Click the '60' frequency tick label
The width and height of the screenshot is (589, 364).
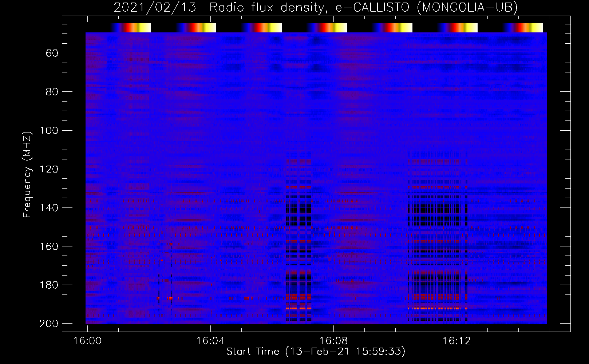click(52, 54)
